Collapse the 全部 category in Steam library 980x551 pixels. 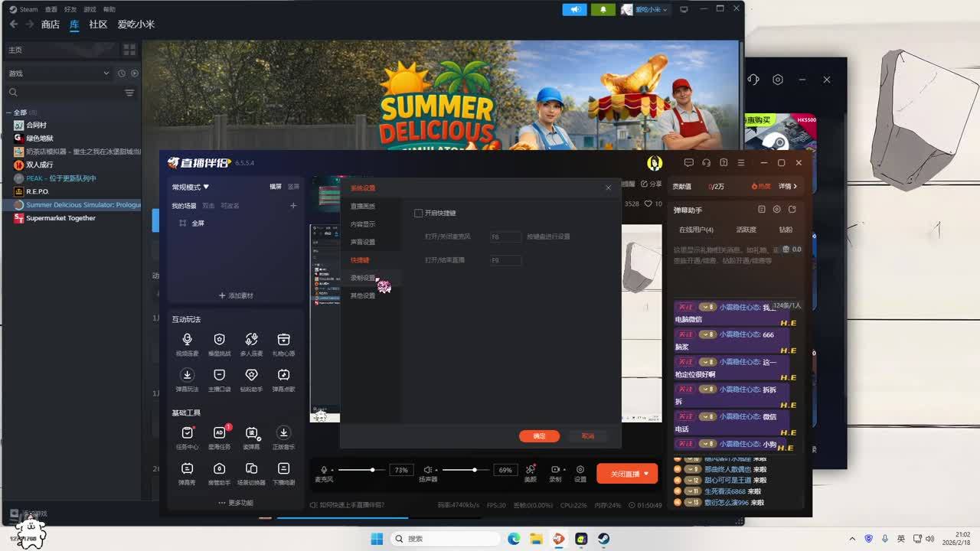[x=9, y=112]
